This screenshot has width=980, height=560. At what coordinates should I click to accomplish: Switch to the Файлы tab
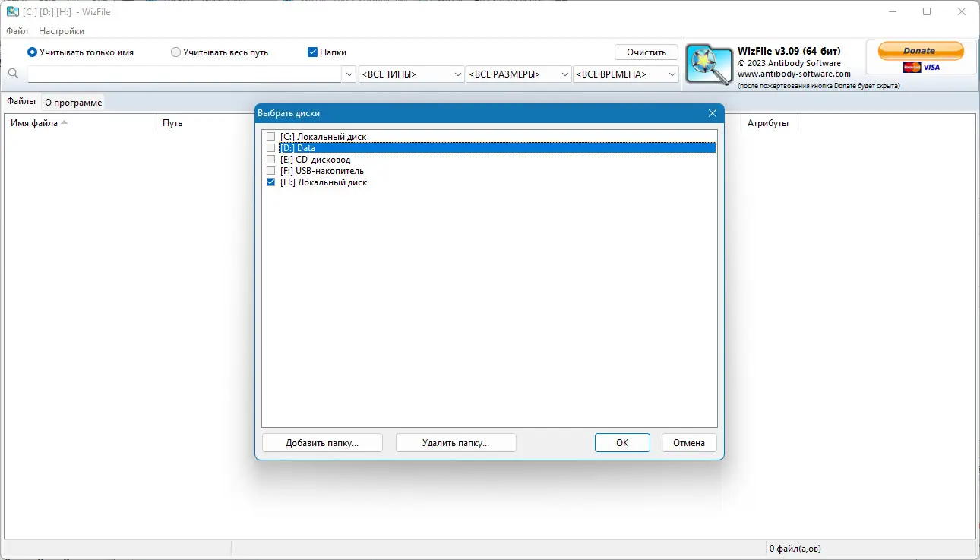click(x=21, y=101)
